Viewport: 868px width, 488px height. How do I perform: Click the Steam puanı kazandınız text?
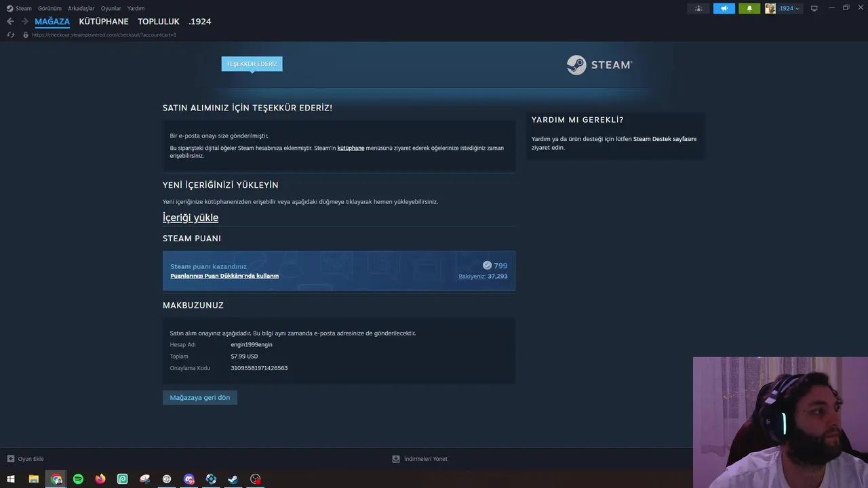coord(208,266)
